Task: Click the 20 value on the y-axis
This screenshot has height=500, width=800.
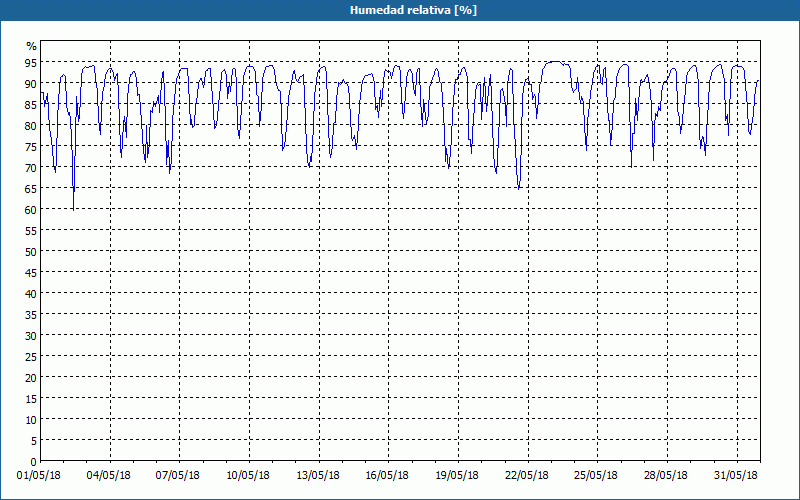Action: pos(31,378)
